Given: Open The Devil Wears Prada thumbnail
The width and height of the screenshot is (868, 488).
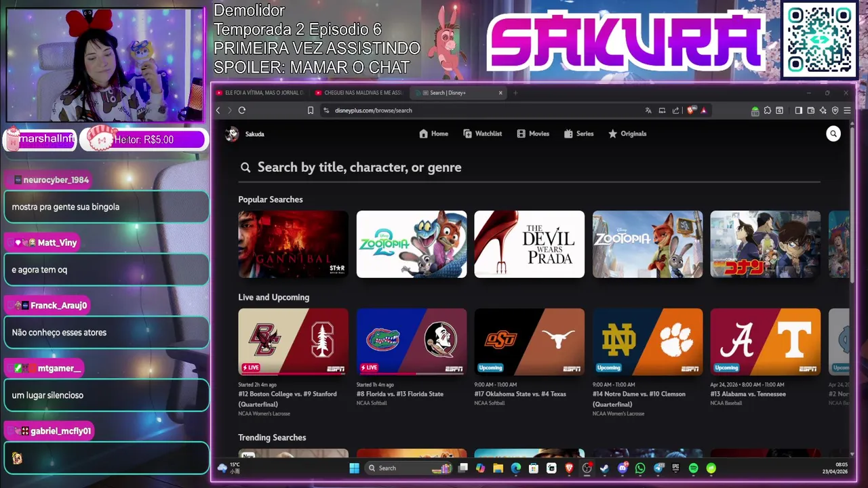Looking at the screenshot, I should tap(529, 244).
